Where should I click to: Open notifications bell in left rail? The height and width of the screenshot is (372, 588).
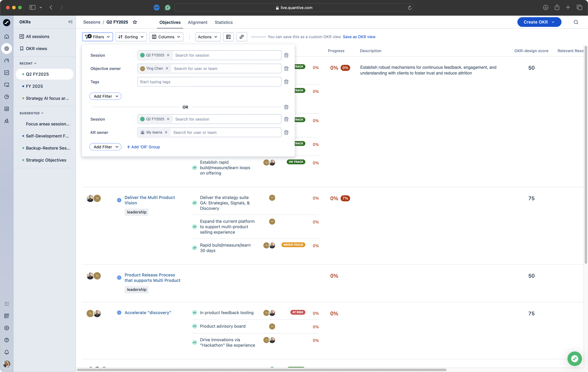point(7,352)
